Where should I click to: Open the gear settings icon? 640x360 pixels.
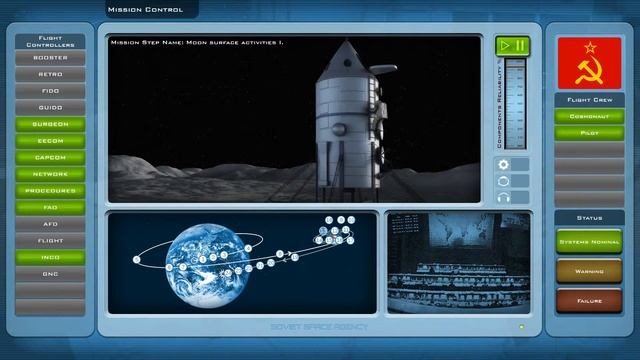pos(503,164)
